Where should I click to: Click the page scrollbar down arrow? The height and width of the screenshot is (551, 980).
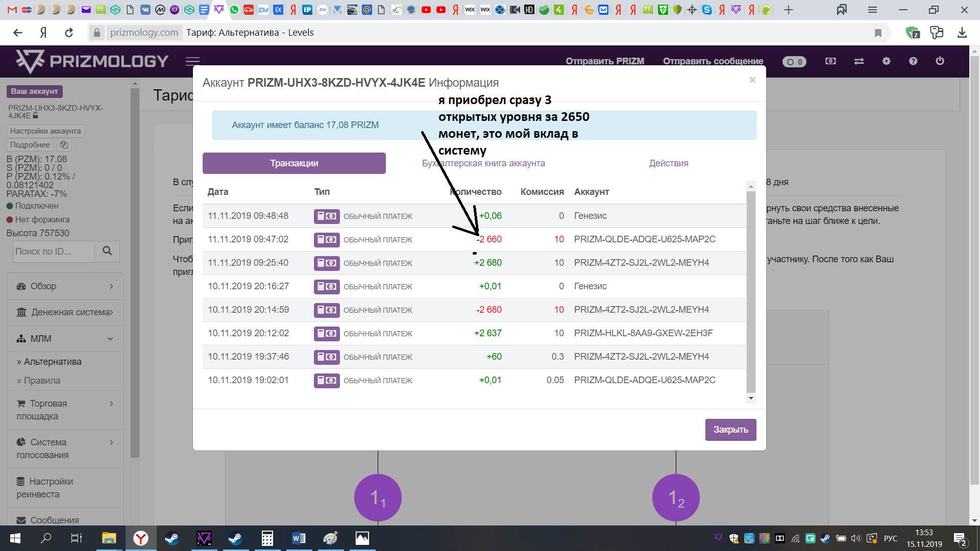tap(974, 521)
